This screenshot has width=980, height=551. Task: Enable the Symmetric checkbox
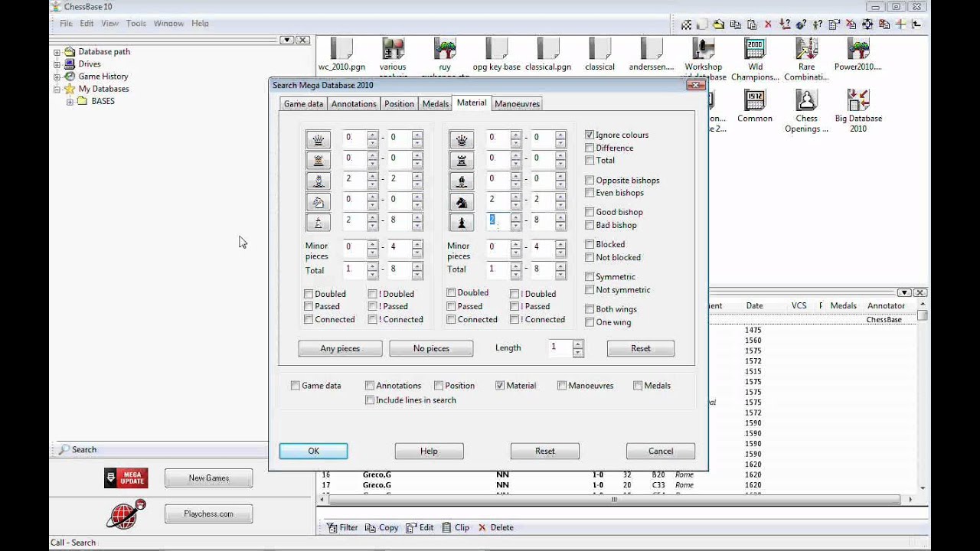[x=590, y=276]
